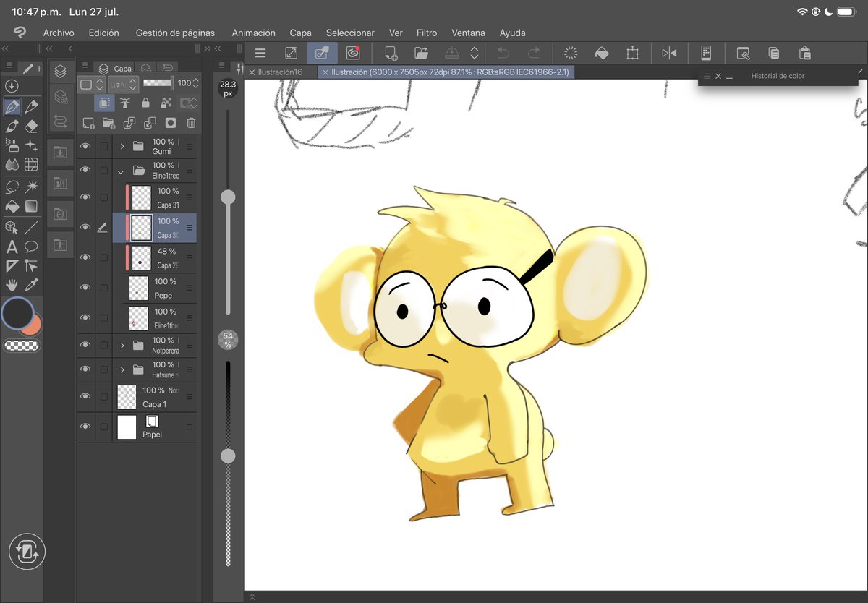Select the Text tool
The width and height of the screenshot is (868, 603).
pos(12,247)
